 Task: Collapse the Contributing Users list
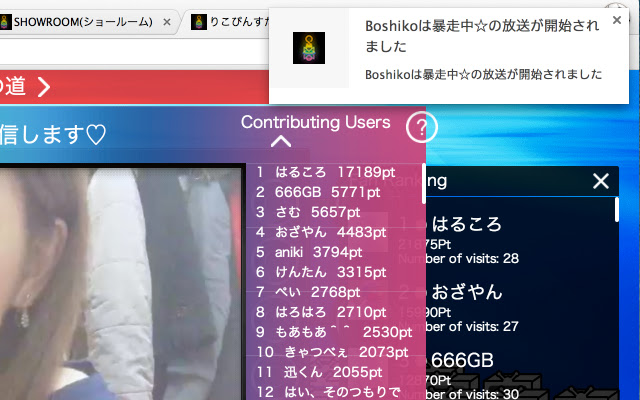tap(281, 142)
